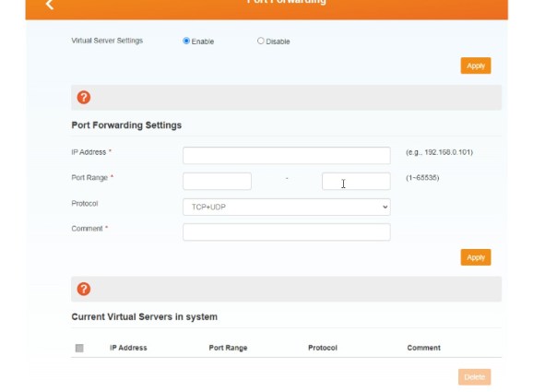Click the starting Port Range input box
This screenshot has height=392, width=557.
point(217,181)
